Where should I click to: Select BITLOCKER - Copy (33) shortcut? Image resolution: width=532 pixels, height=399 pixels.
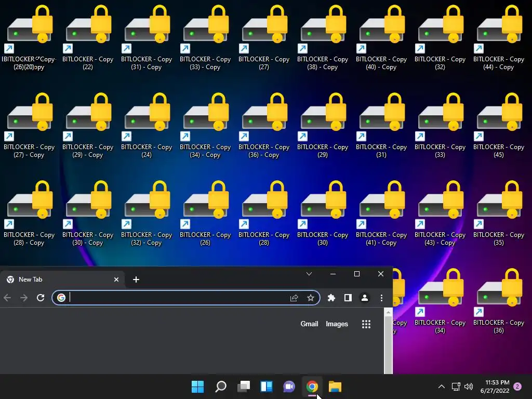click(440, 125)
